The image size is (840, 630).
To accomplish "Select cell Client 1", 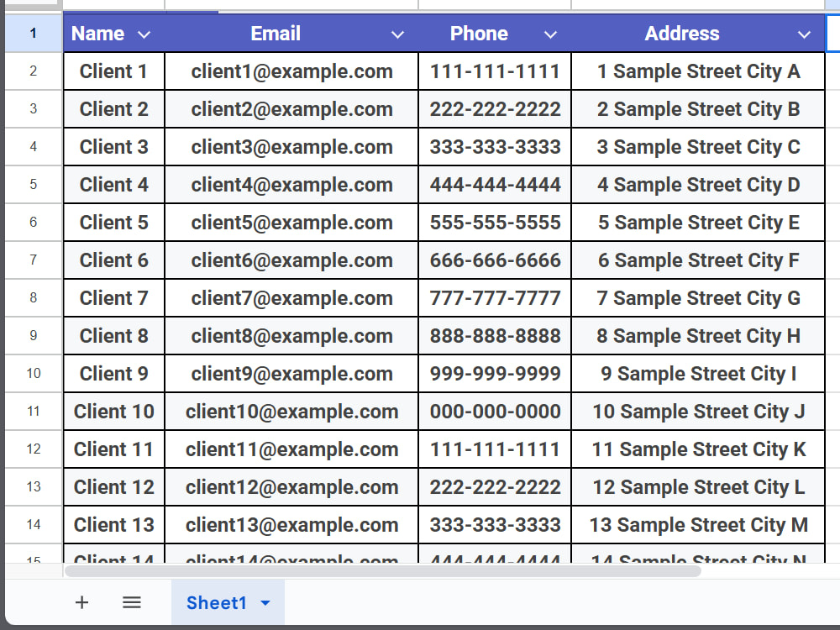I will click(x=113, y=71).
